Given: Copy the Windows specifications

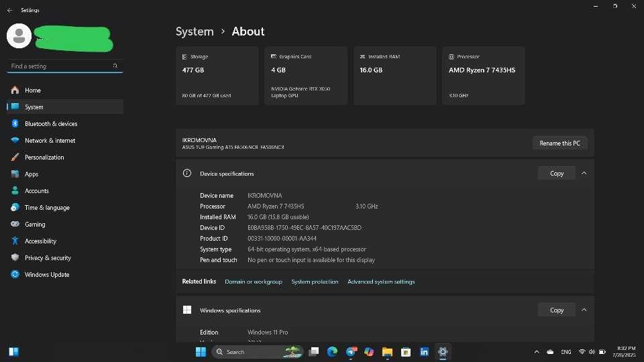Looking at the screenshot, I should tap(557, 310).
